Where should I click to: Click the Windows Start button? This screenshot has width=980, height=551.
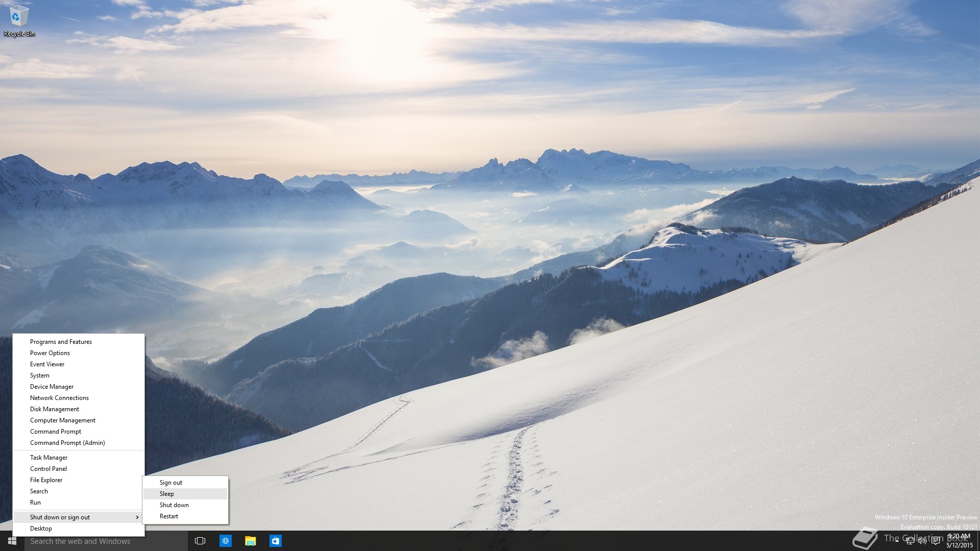click(12, 541)
